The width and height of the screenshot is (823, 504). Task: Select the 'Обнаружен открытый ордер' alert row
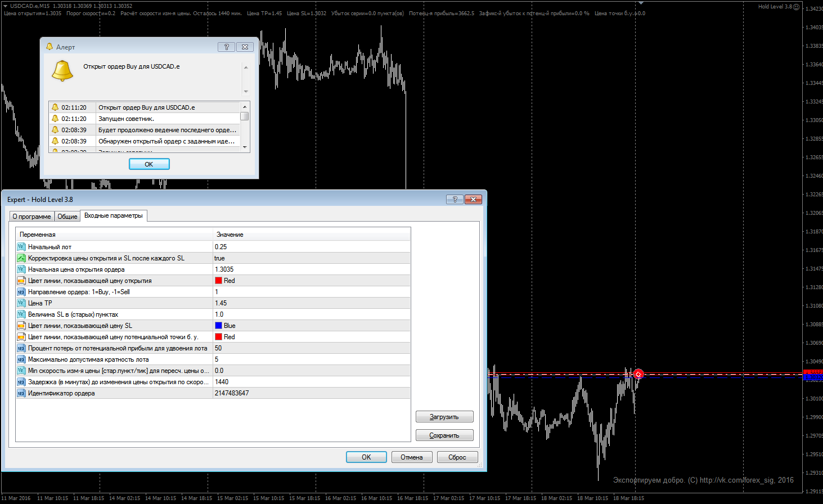[145, 141]
